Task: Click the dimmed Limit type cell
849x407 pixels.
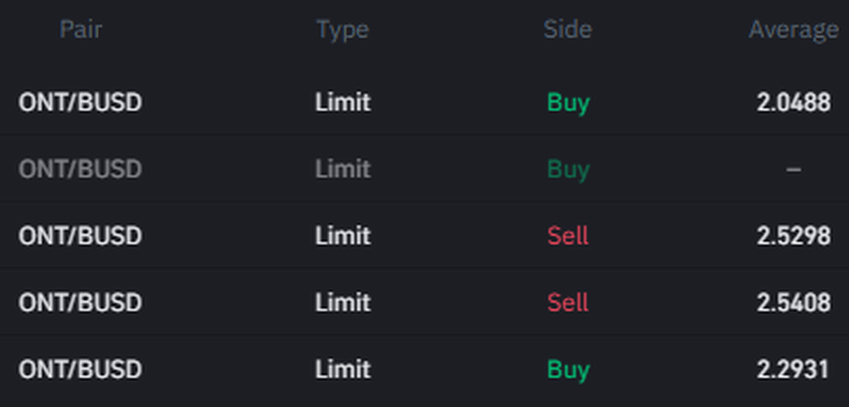Action: coord(342,169)
